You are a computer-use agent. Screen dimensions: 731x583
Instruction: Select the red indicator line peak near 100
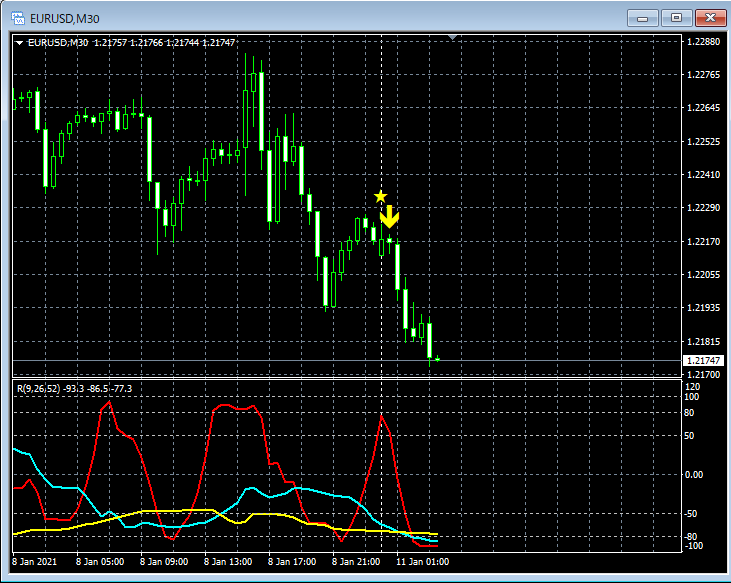pyautogui.click(x=108, y=402)
